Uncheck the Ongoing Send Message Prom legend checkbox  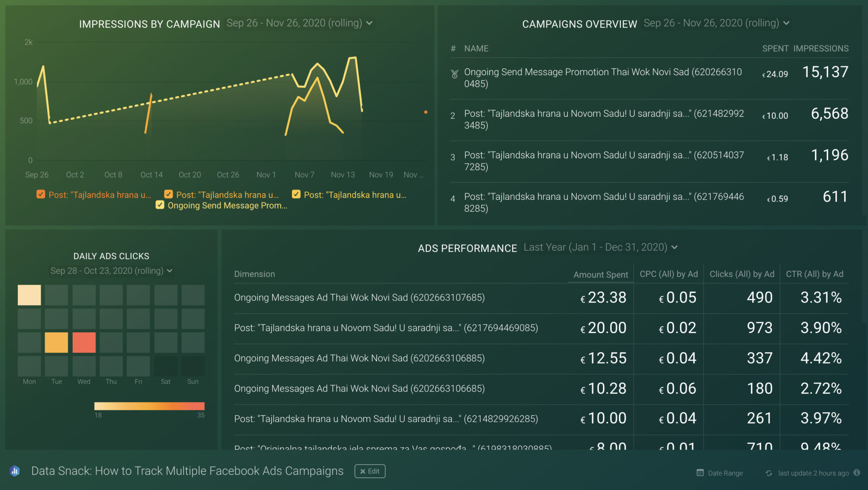pyautogui.click(x=160, y=205)
